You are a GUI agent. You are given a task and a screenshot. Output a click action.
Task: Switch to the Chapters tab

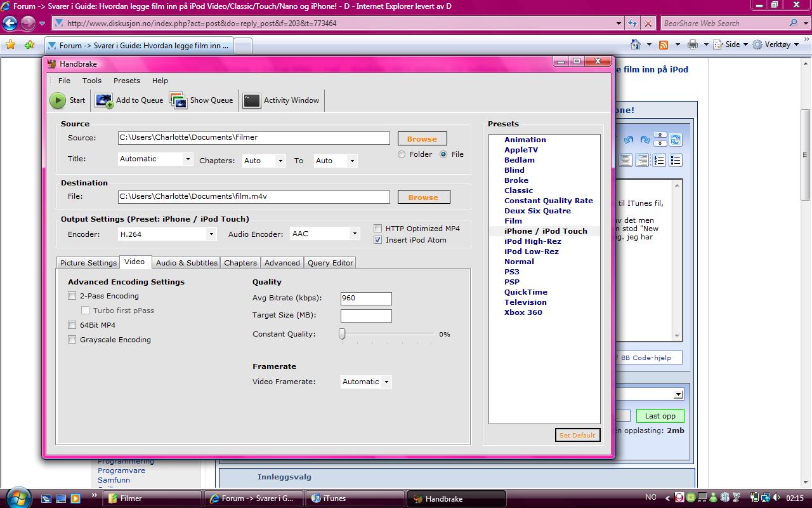240,263
